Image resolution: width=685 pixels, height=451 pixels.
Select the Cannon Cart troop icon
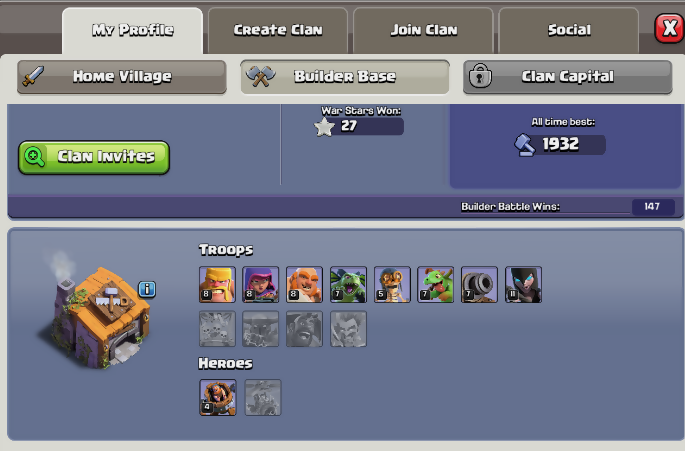coord(479,284)
